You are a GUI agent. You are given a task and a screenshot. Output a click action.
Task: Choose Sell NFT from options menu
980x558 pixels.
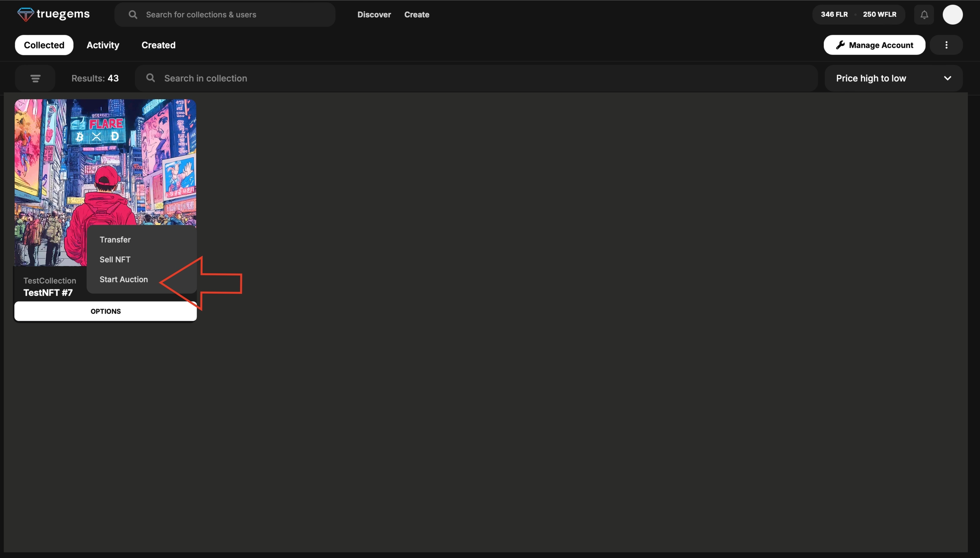115,260
